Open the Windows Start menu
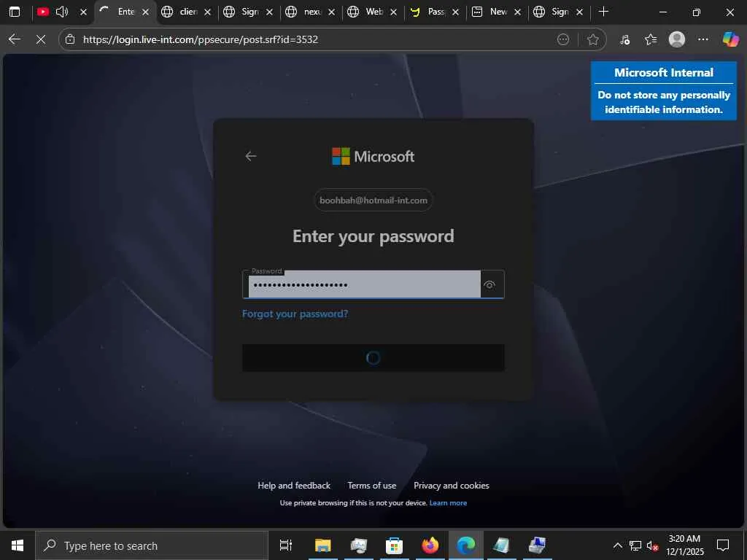The width and height of the screenshot is (747, 560). pos(18,545)
